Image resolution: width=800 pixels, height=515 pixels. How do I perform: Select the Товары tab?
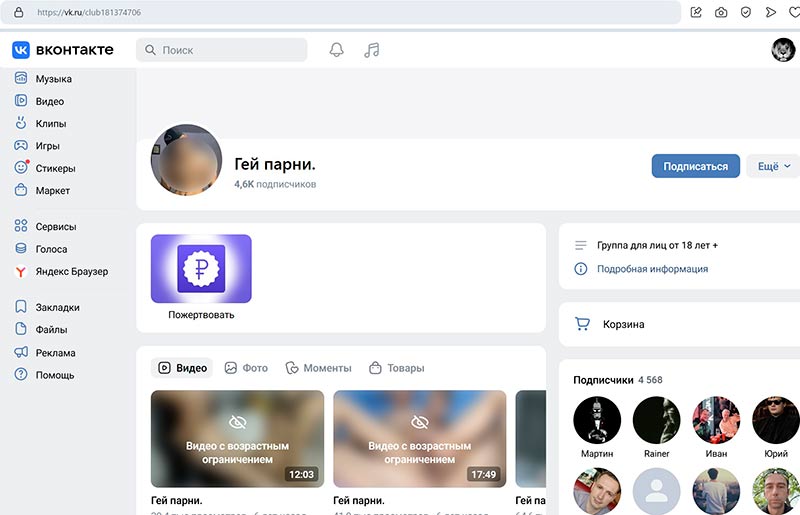click(396, 367)
